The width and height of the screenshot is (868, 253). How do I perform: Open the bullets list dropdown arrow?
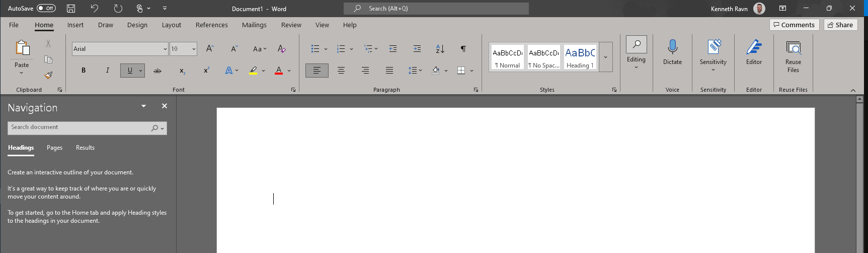click(326, 49)
